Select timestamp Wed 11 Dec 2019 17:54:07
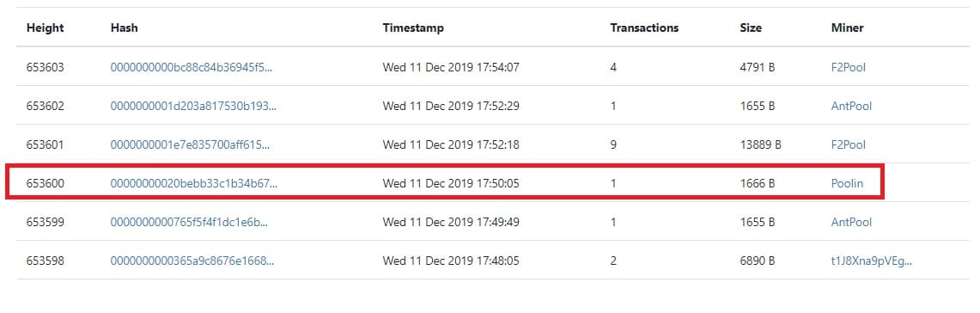This screenshot has height=313, width=980. click(451, 67)
